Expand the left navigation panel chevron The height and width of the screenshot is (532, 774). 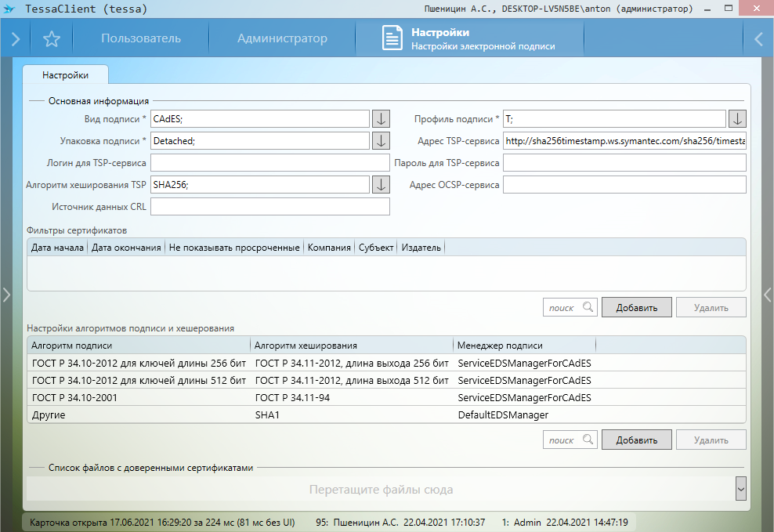(16, 39)
